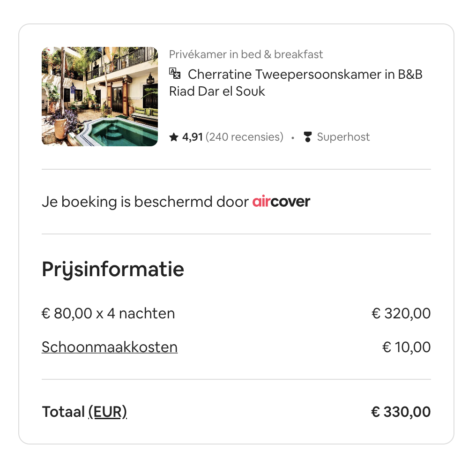Viewport: 476px width, 467px height.
Task: Click Privékamer in bed & breakfast subtitle
Action: pyautogui.click(x=246, y=54)
